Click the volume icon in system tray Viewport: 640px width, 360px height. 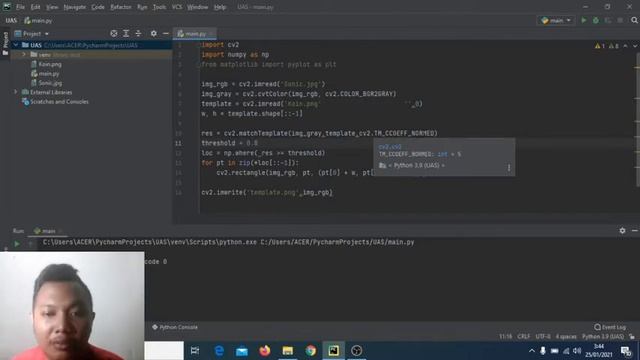[577, 351]
